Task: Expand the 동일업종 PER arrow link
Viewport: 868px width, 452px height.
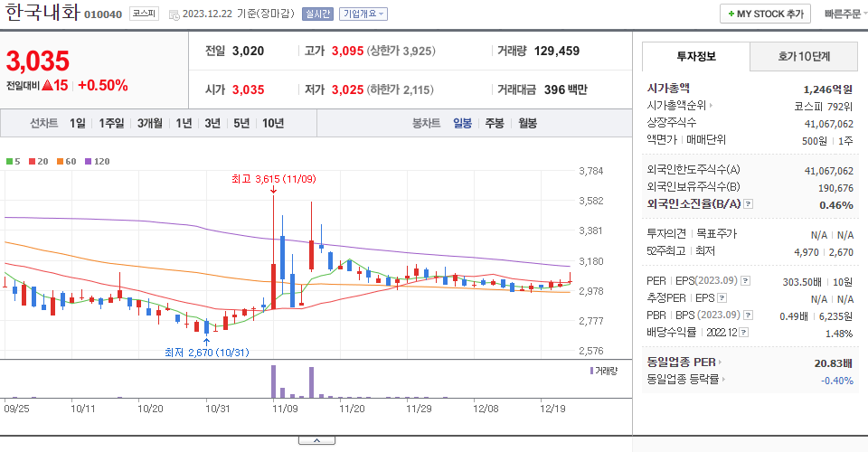Action: click(721, 363)
